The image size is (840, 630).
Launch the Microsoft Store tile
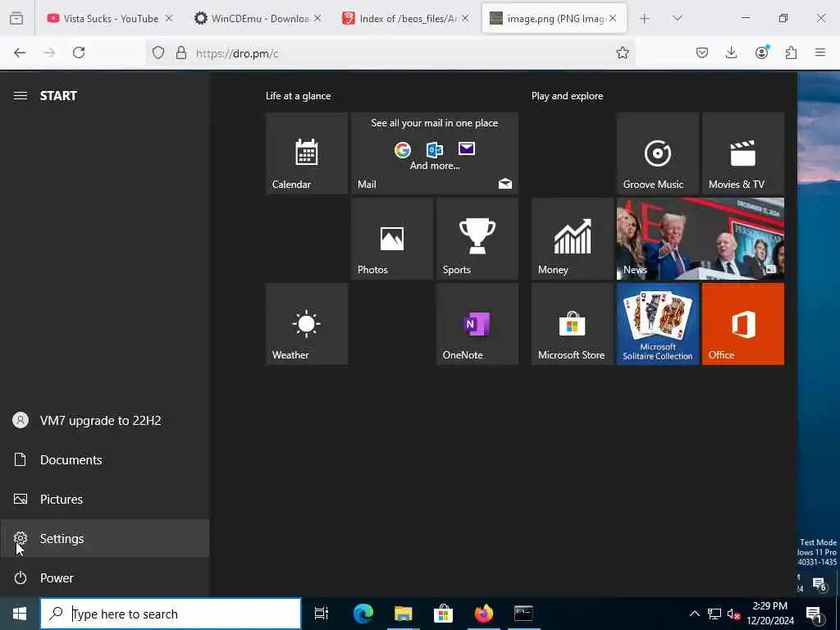[x=572, y=324]
